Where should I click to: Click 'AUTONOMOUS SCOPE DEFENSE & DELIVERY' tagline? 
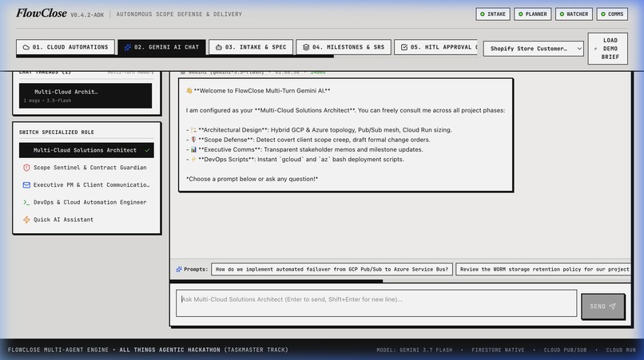(x=179, y=14)
